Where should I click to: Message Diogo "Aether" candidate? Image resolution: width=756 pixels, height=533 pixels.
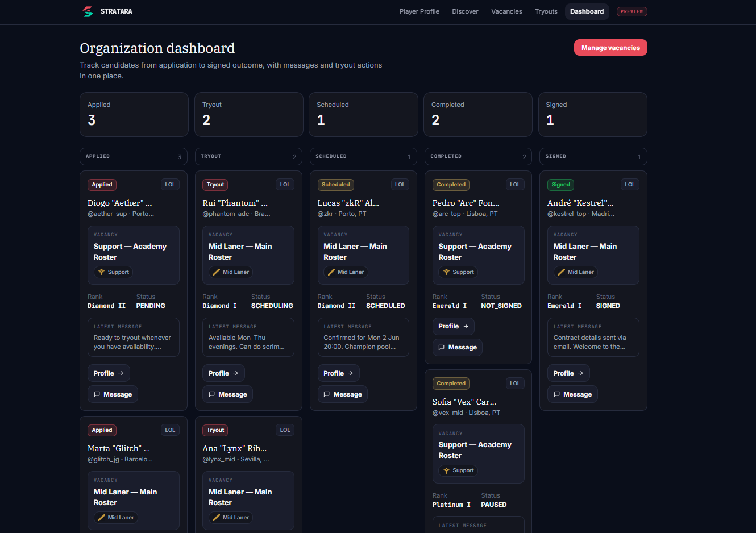pos(113,394)
